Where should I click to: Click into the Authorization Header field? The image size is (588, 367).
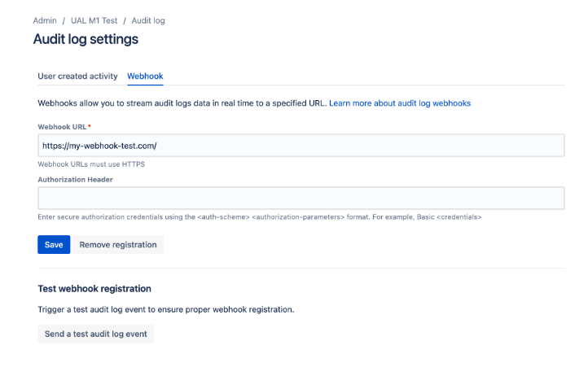click(x=301, y=198)
